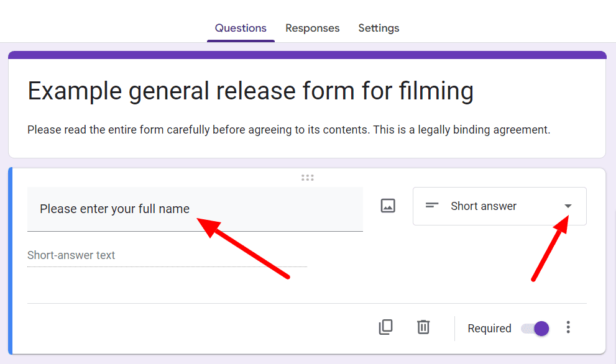Add image to question icon
The height and width of the screenshot is (364, 616).
point(388,206)
